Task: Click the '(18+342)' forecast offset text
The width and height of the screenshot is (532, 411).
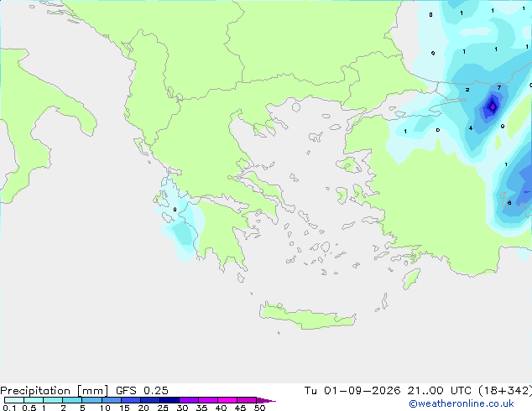Action: pos(505,391)
